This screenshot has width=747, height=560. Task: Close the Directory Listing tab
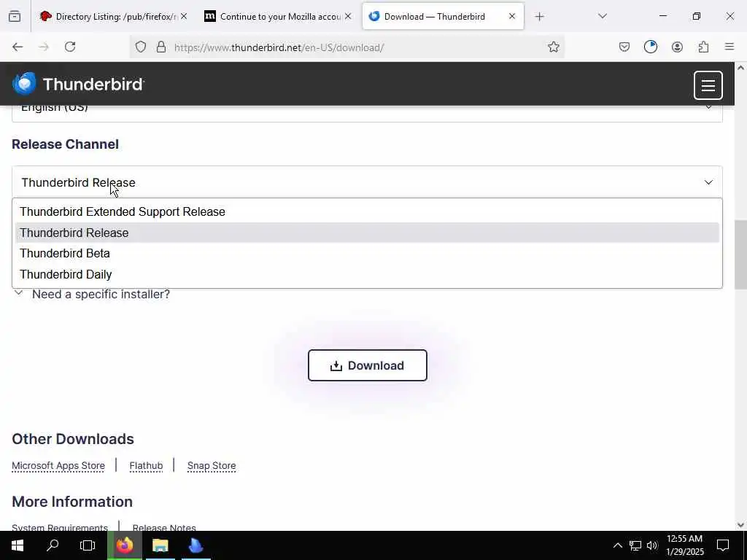tap(184, 16)
